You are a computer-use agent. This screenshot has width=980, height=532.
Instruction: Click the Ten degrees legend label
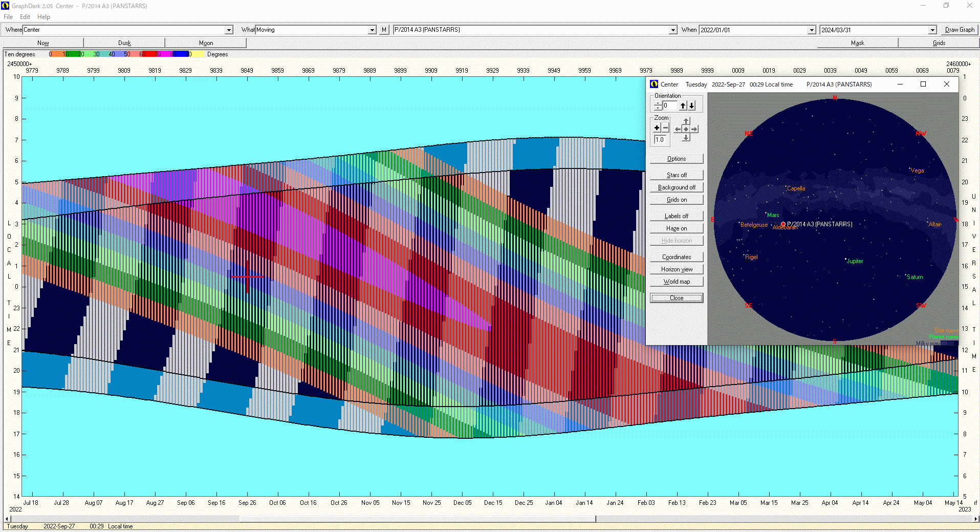click(x=20, y=54)
